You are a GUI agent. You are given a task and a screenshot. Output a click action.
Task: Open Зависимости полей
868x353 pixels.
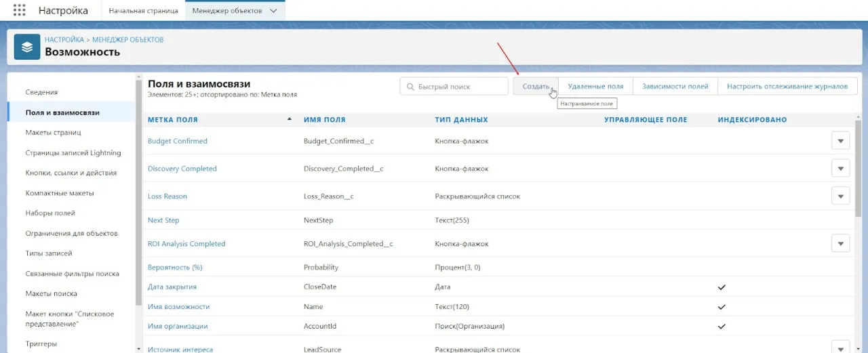click(675, 87)
